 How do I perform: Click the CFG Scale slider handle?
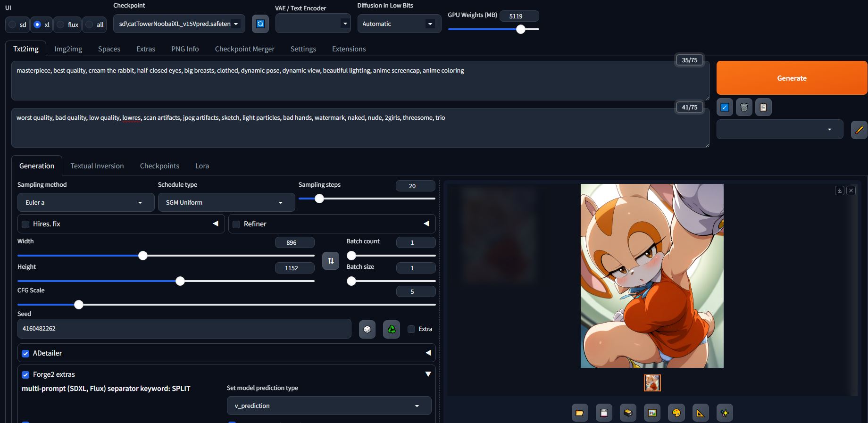pyautogui.click(x=79, y=305)
